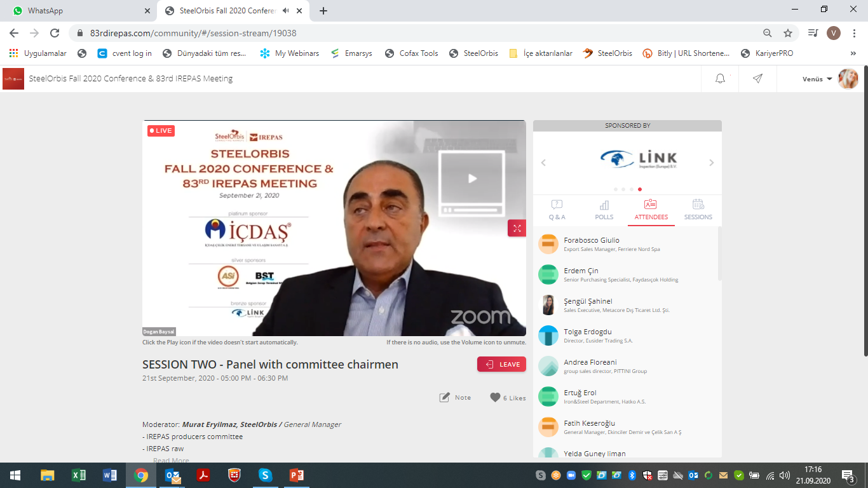868x488 pixels.
Task: Open File Explorer from the taskbar
Action: pyautogui.click(x=48, y=475)
